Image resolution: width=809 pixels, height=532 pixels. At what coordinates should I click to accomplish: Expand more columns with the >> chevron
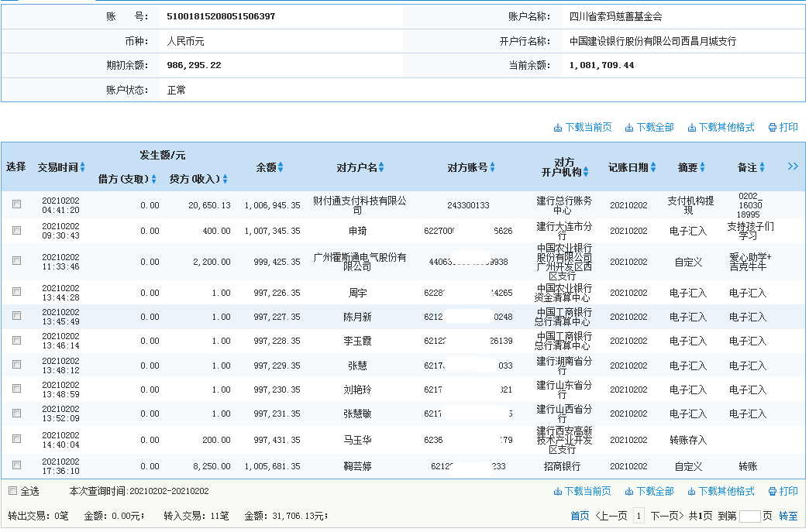pyautogui.click(x=793, y=166)
